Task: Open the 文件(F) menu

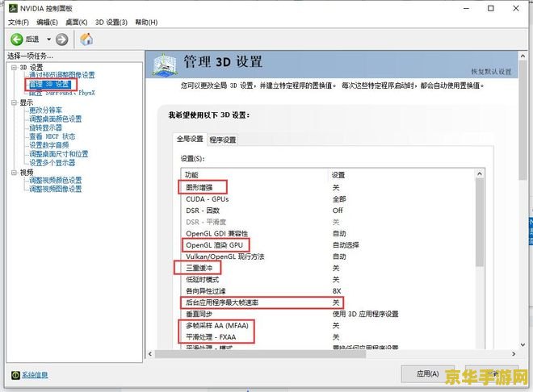Action: pyautogui.click(x=19, y=23)
